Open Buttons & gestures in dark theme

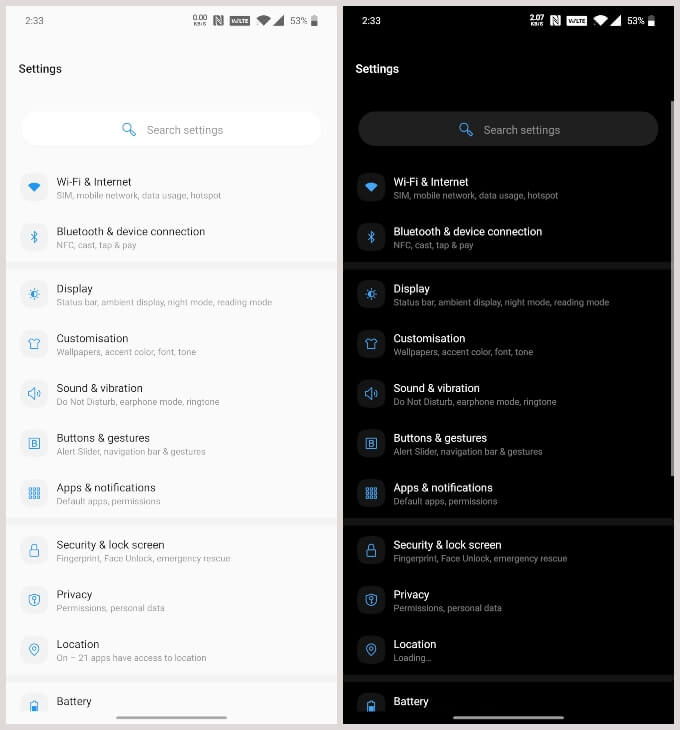(x=508, y=444)
